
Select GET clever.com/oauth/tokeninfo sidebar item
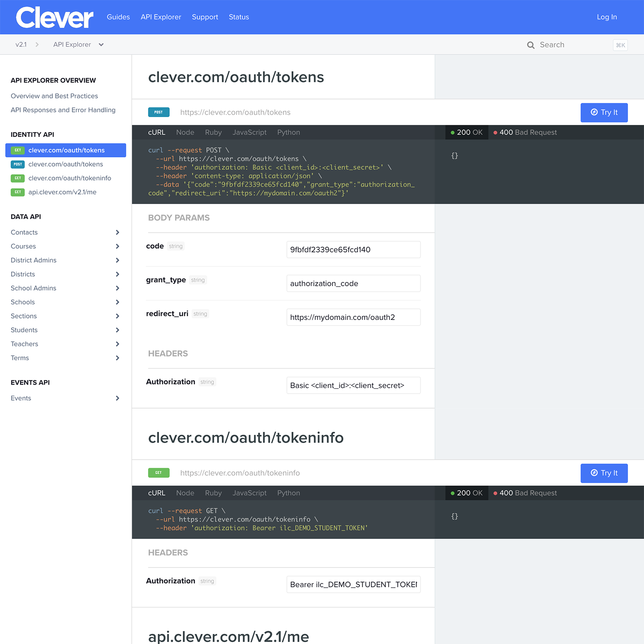tap(66, 178)
